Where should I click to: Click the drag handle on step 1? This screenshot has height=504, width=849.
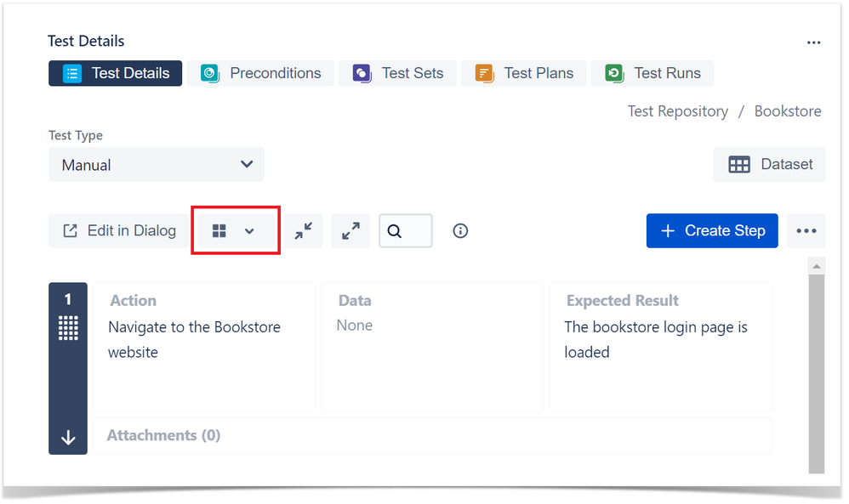tap(67, 328)
